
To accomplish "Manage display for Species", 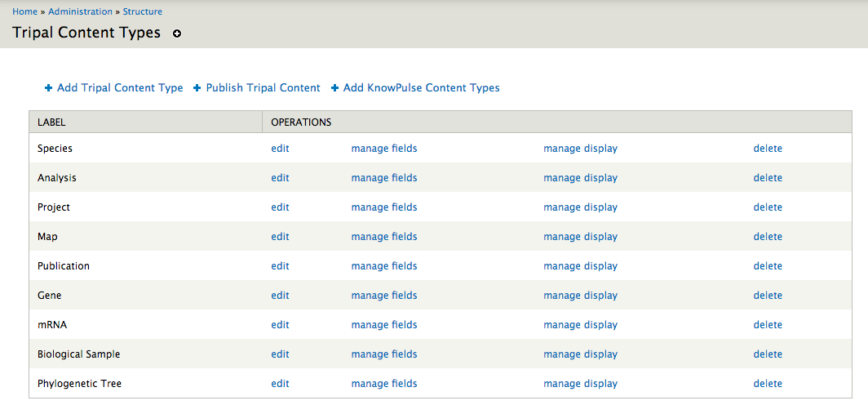I will (580, 149).
